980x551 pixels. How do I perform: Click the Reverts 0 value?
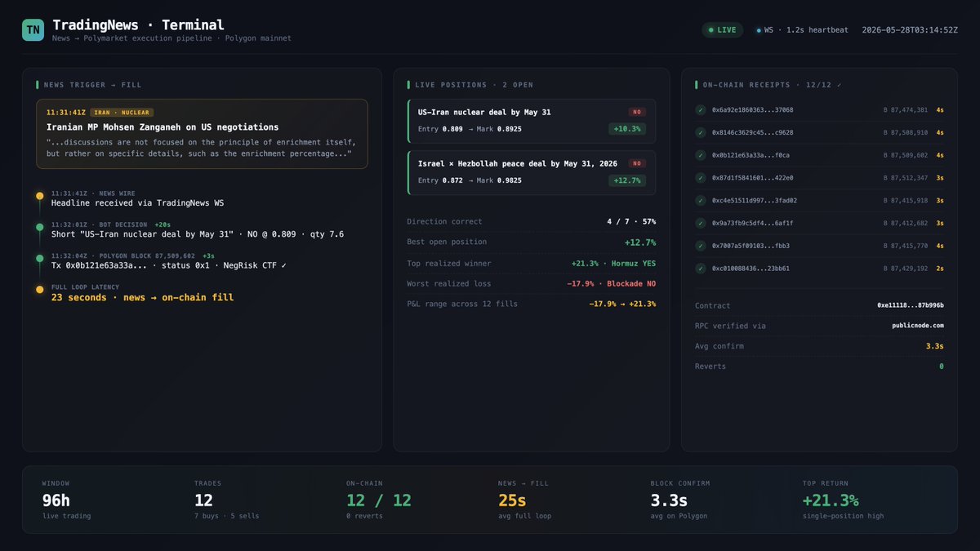(x=941, y=367)
